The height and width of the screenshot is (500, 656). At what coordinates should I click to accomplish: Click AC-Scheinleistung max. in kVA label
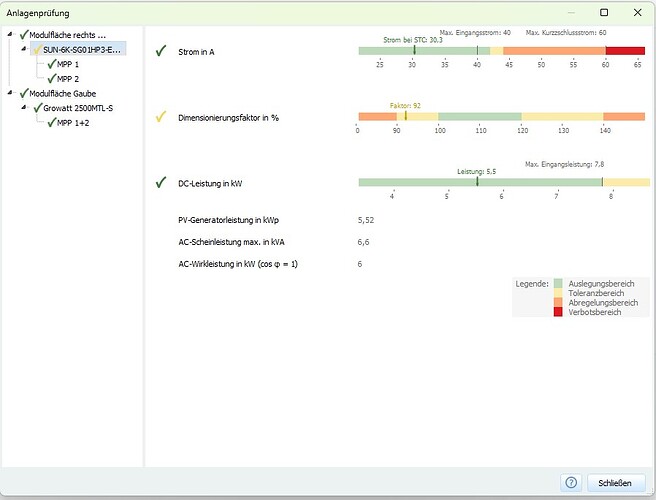click(231, 242)
